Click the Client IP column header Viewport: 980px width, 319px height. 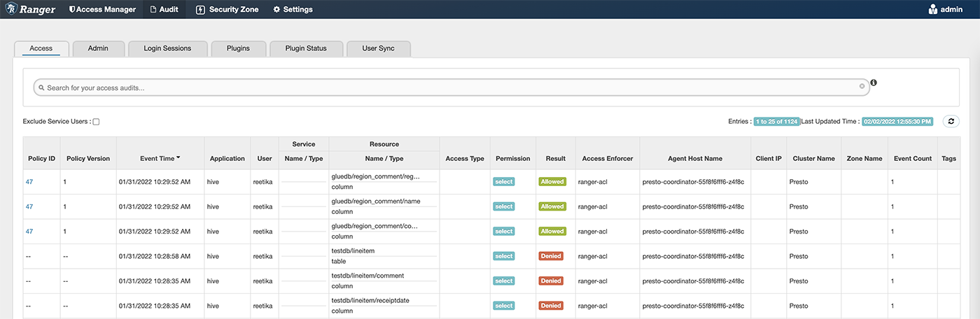click(769, 159)
